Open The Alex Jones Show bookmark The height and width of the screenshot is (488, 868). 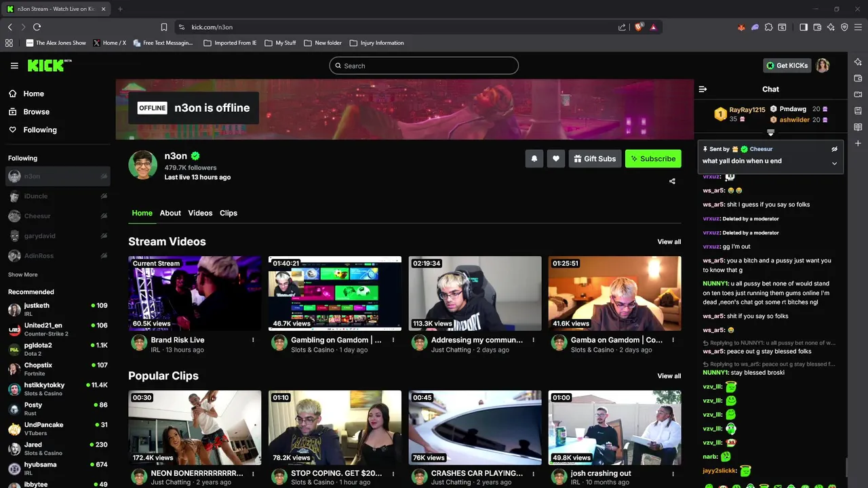click(56, 43)
